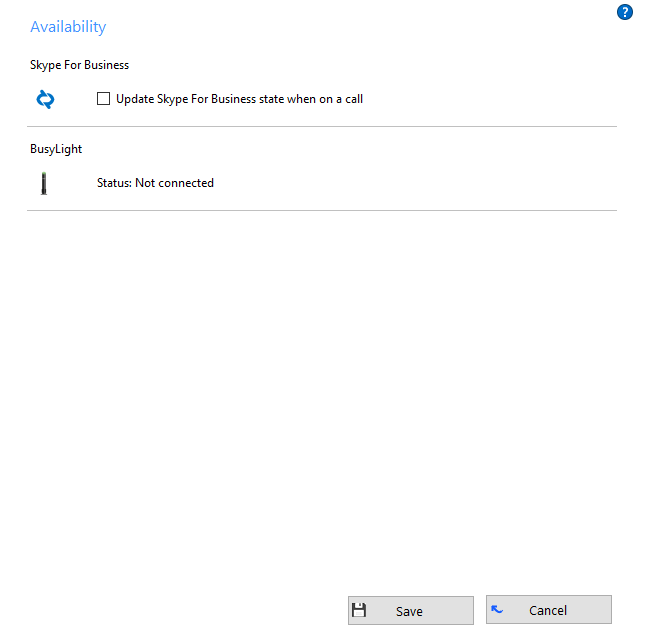Cancel the availability changes
This screenshot has width=650, height=640.
(548, 609)
